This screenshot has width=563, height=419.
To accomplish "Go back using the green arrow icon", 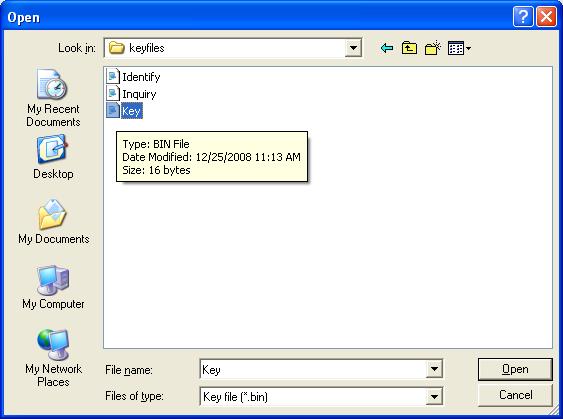I will tap(387, 48).
